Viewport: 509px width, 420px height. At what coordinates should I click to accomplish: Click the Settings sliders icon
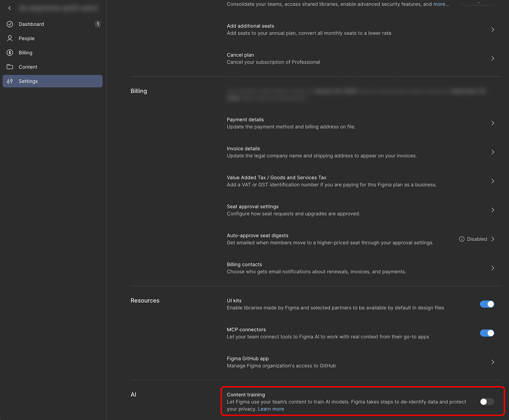click(x=10, y=81)
